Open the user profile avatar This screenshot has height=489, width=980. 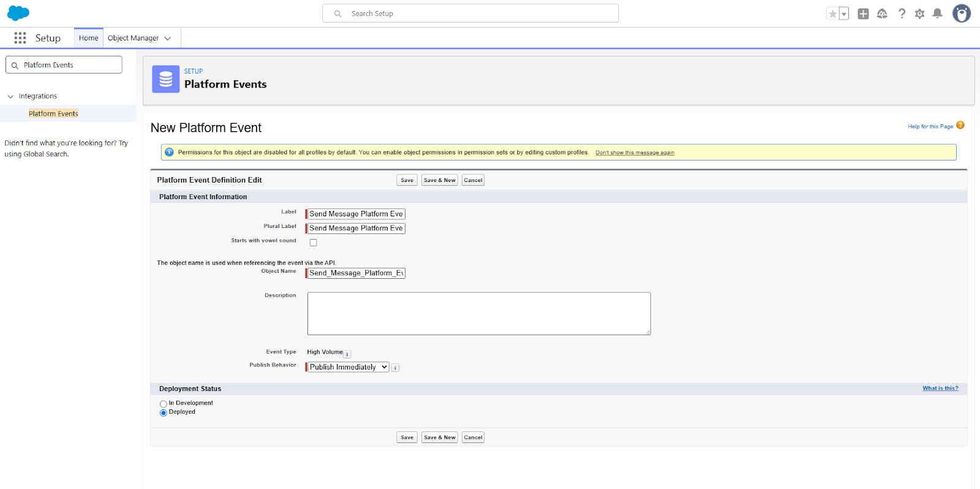961,13
